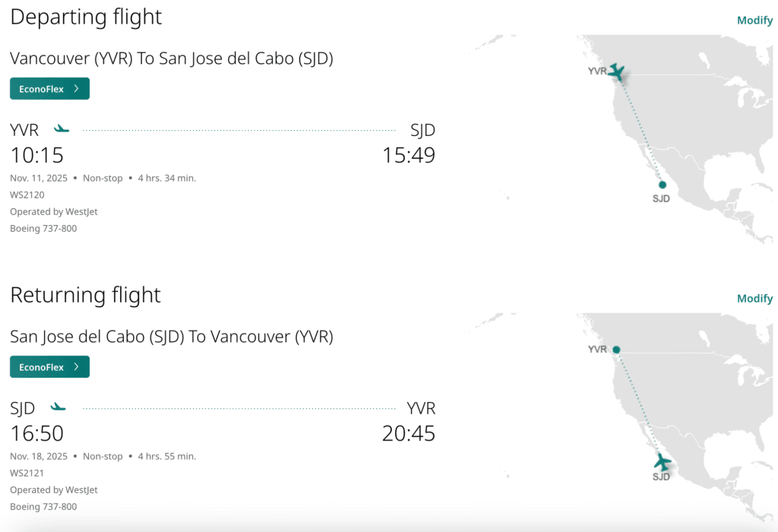Viewport: 778px width, 532px height.
Task: Click the 20:45 arrival time
Action: point(409,433)
